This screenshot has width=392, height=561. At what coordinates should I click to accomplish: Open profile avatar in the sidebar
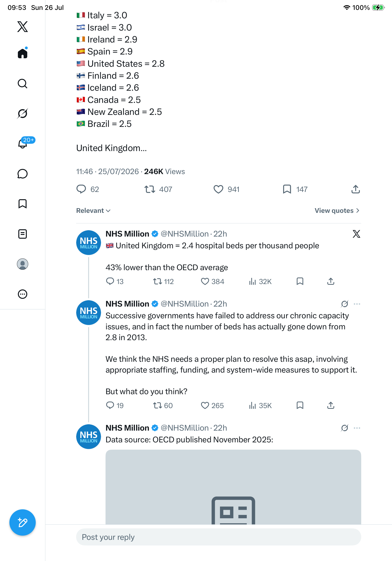(23, 264)
